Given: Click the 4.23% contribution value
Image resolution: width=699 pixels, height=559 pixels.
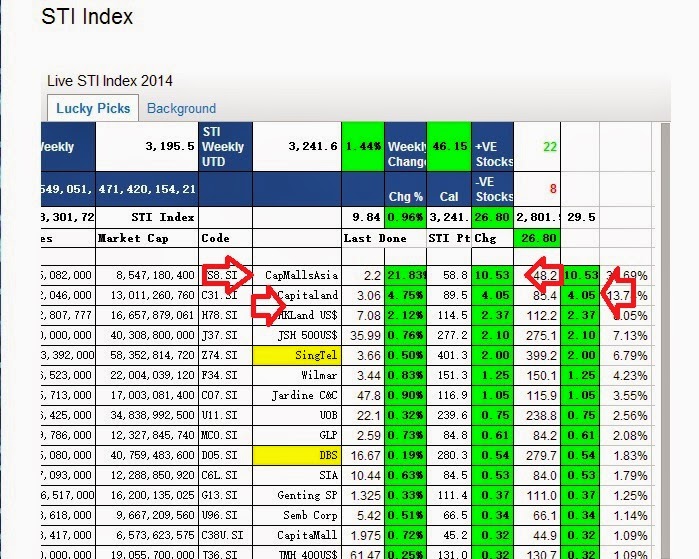Looking at the screenshot, I should tap(630, 375).
